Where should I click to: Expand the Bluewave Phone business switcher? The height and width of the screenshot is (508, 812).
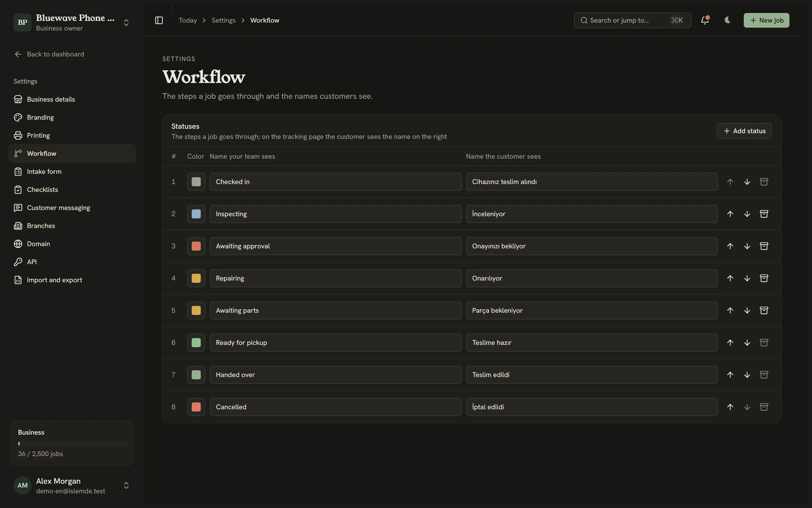pyautogui.click(x=126, y=23)
